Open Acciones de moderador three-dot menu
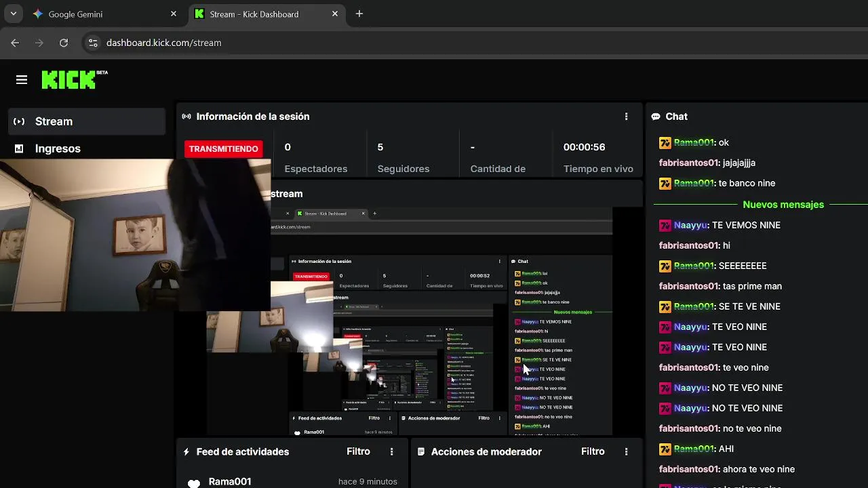The height and width of the screenshot is (488, 868). 626,451
